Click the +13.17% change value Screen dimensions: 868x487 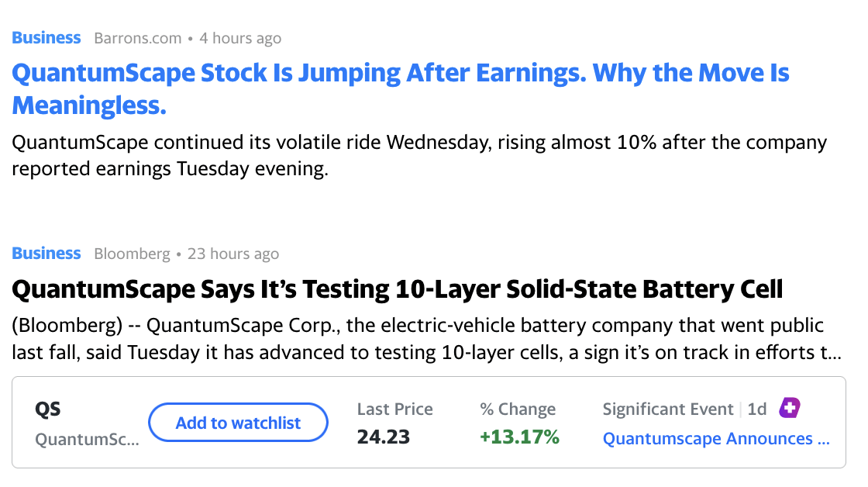519,437
